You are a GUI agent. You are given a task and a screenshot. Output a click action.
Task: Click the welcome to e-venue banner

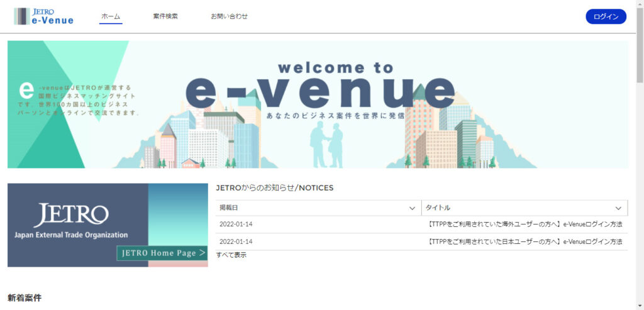318,104
